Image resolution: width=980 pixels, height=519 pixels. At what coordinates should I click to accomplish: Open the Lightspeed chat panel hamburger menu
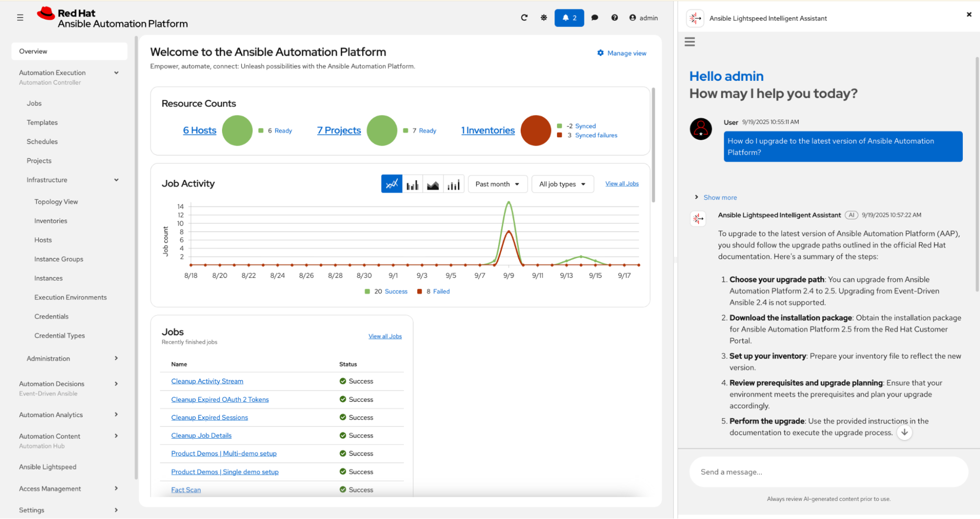point(690,42)
